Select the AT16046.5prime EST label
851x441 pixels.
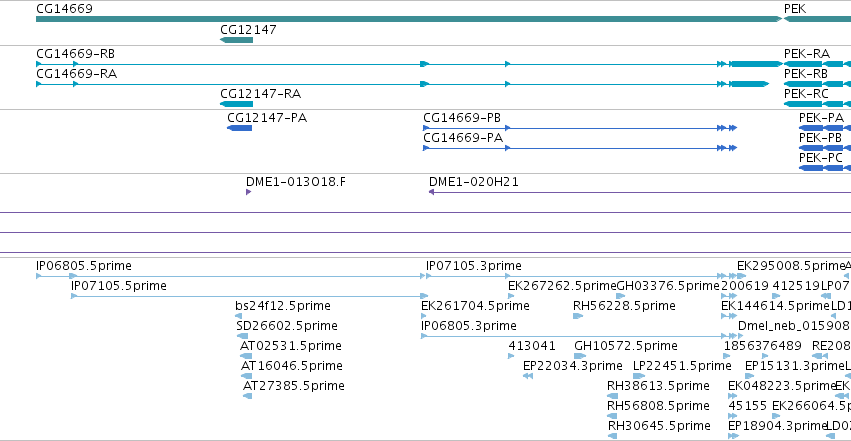coord(291,366)
